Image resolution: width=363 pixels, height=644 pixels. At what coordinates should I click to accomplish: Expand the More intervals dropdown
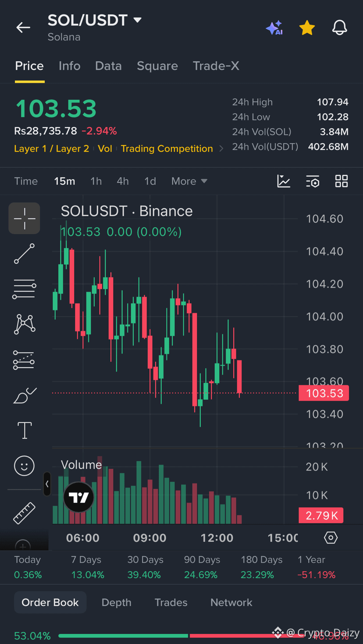tap(189, 181)
